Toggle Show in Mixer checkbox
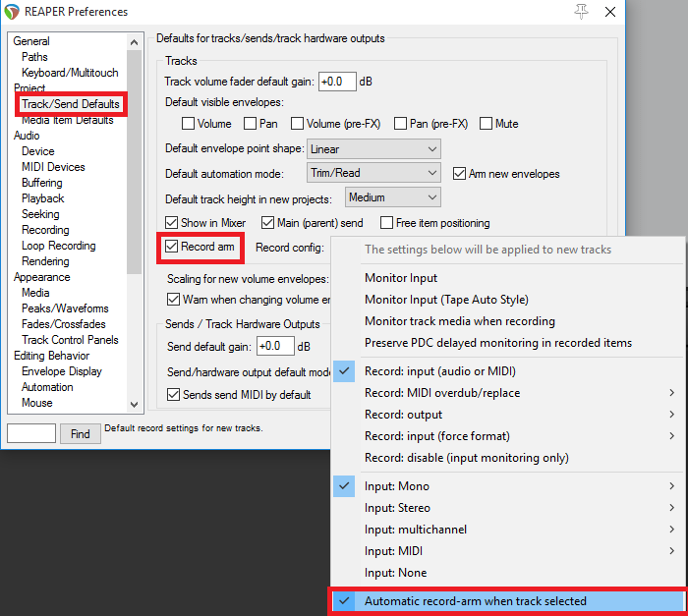688x616 pixels. click(172, 223)
